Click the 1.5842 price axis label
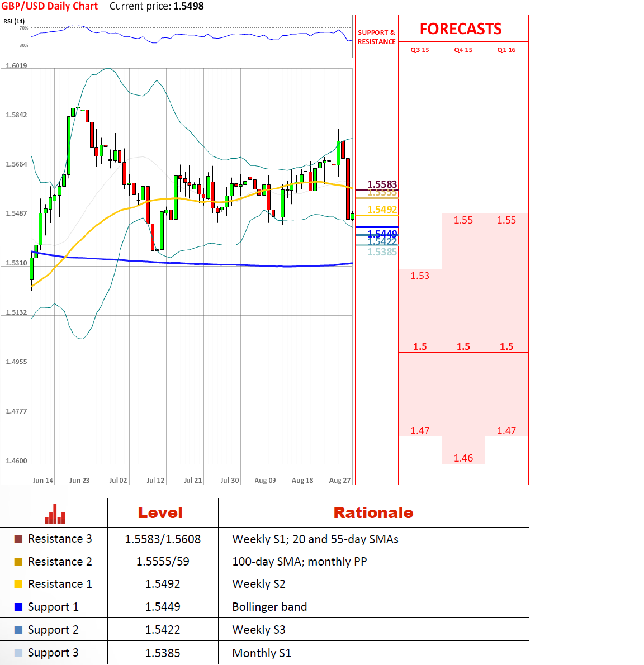 click(x=17, y=115)
